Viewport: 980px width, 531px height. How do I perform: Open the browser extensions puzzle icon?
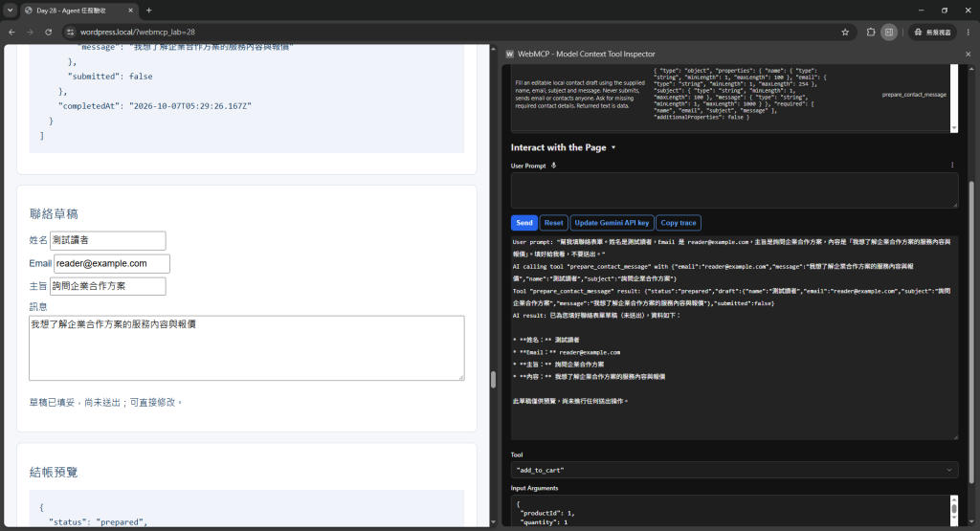[x=871, y=32]
